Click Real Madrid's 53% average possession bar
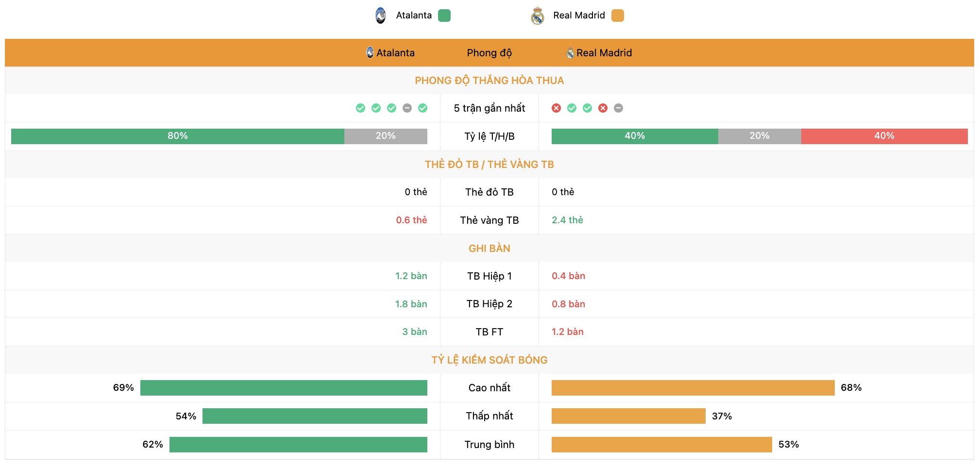This screenshot has height=466, width=980. point(662,445)
